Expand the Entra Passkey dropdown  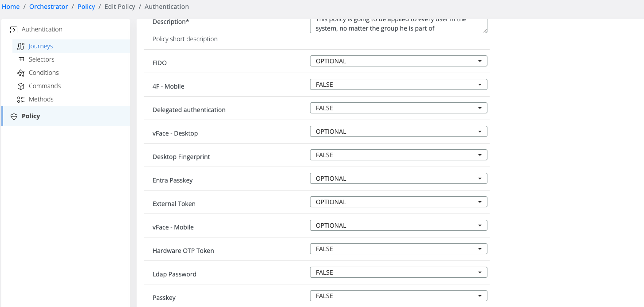[x=398, y=179]
